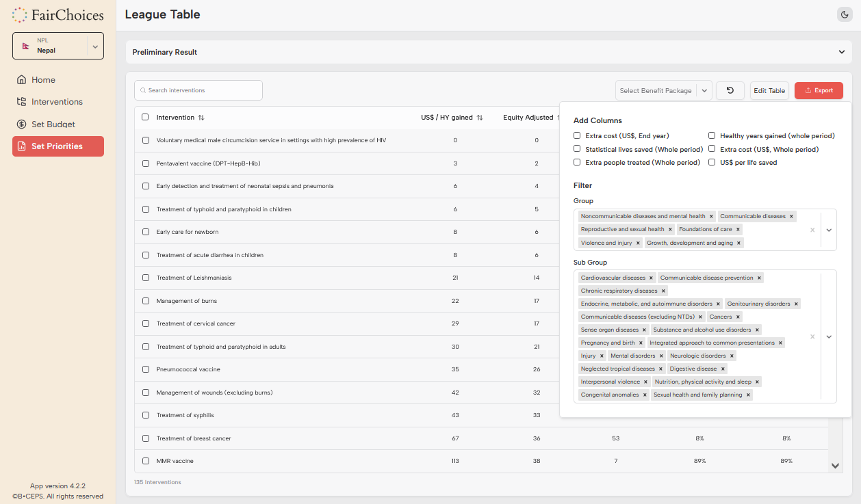Open Set Budget in the sidebar

tap(53, 124)
